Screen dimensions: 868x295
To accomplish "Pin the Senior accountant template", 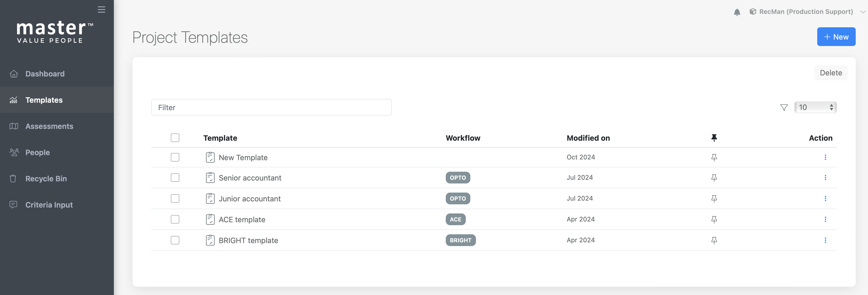I will [714, 178].
